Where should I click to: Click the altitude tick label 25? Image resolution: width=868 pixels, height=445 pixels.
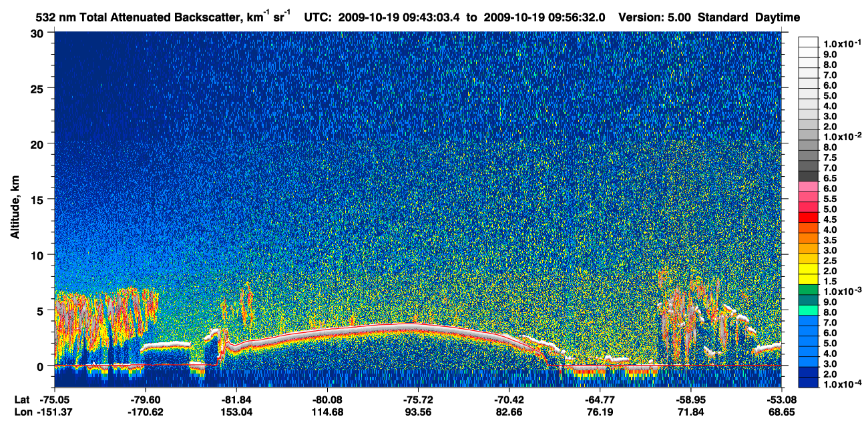tap(37, 88)
